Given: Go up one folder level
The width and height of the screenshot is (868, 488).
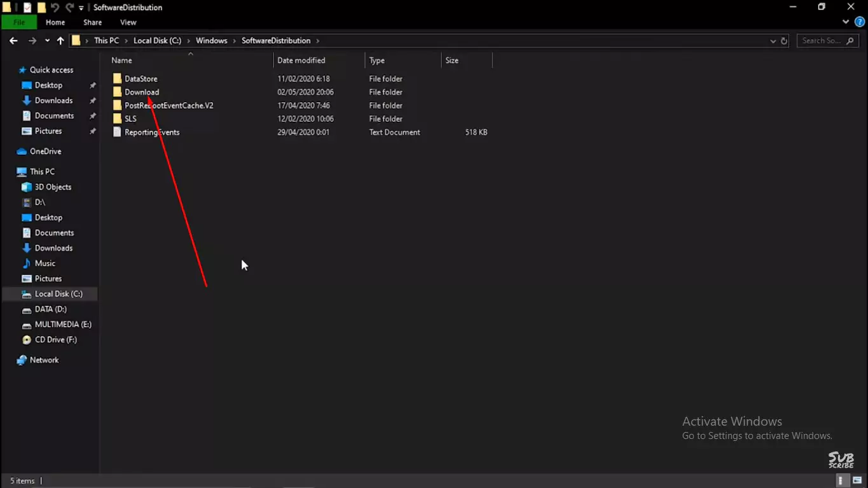Looking at the screenshot, I should coord(60,41).
